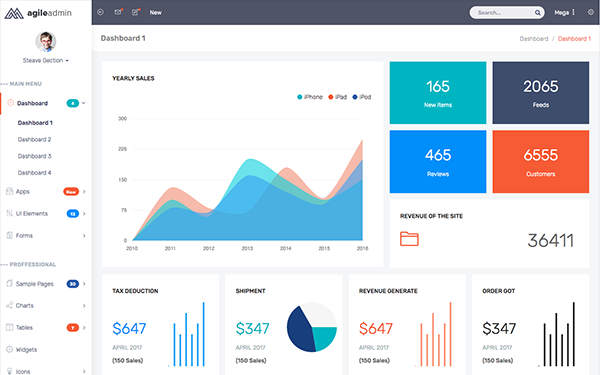The image size is (600, 375).
Task: Open the 6555 Customers tile
Action: point(541,161)
